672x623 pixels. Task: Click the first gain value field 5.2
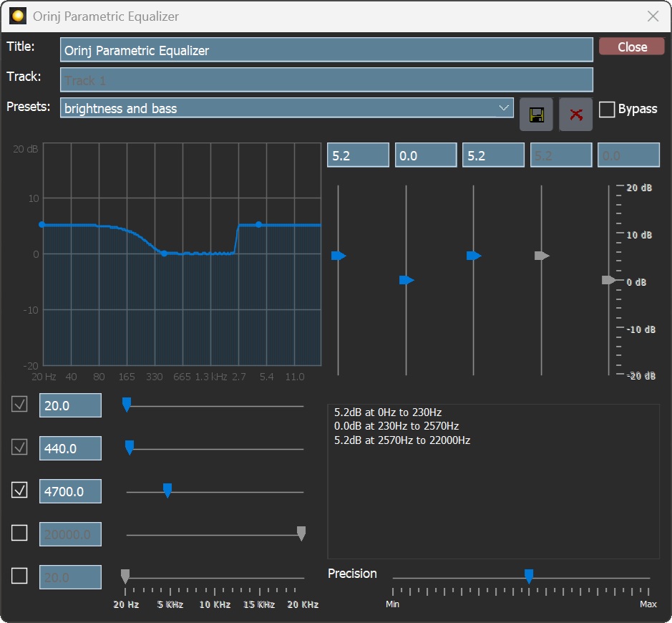(358, 155)
